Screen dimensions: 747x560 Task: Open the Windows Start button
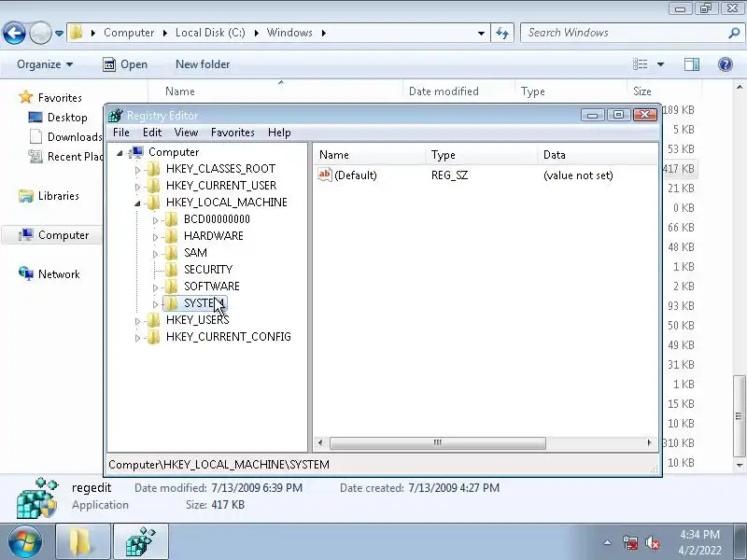[x=24, y=542]
